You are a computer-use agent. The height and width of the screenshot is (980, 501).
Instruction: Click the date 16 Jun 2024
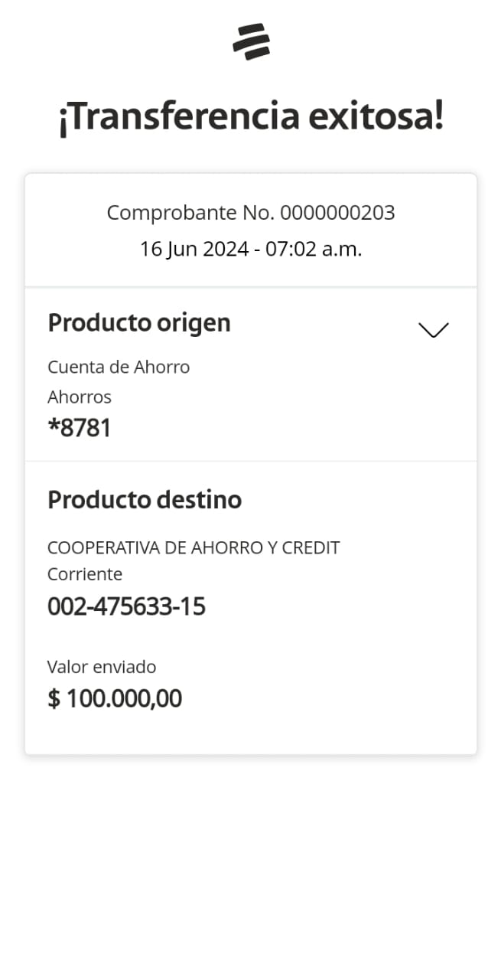tap(194, 249)
